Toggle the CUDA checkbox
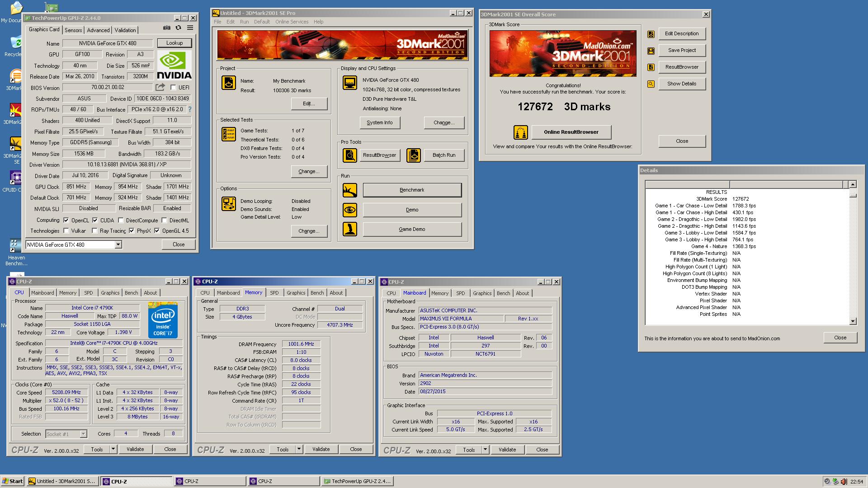Screen dimensions: 868x488 (95, 221)
